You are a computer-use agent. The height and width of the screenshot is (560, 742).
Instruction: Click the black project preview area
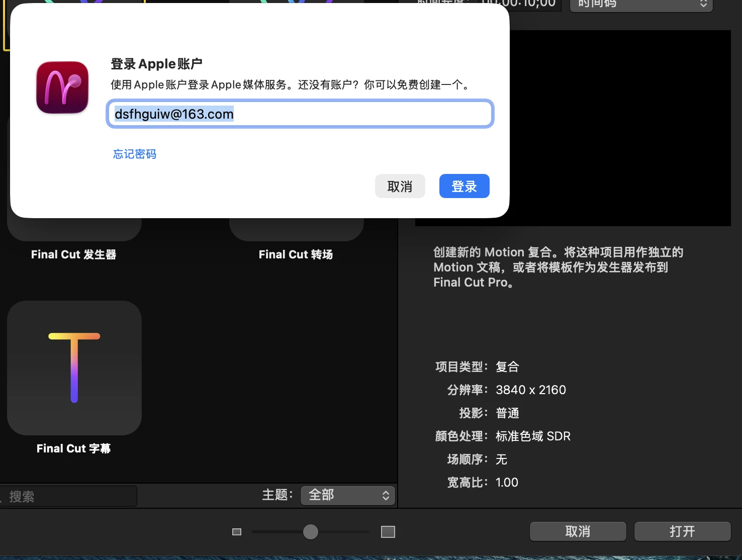coord(620,128)
